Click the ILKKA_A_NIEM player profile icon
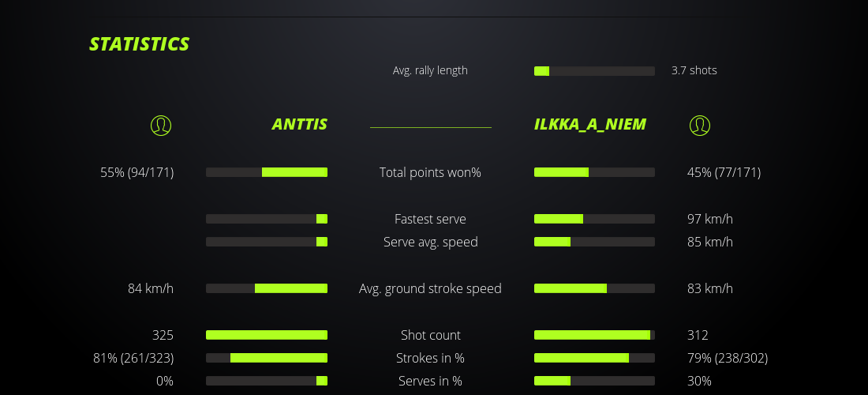This screenshot has width=868, height=395. click(699, 125)
